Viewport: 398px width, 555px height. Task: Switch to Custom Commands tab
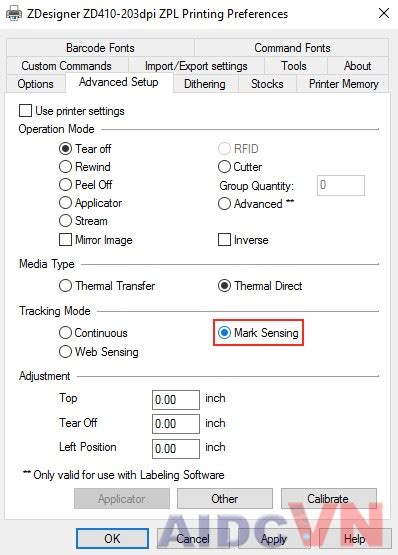[67, 66]
